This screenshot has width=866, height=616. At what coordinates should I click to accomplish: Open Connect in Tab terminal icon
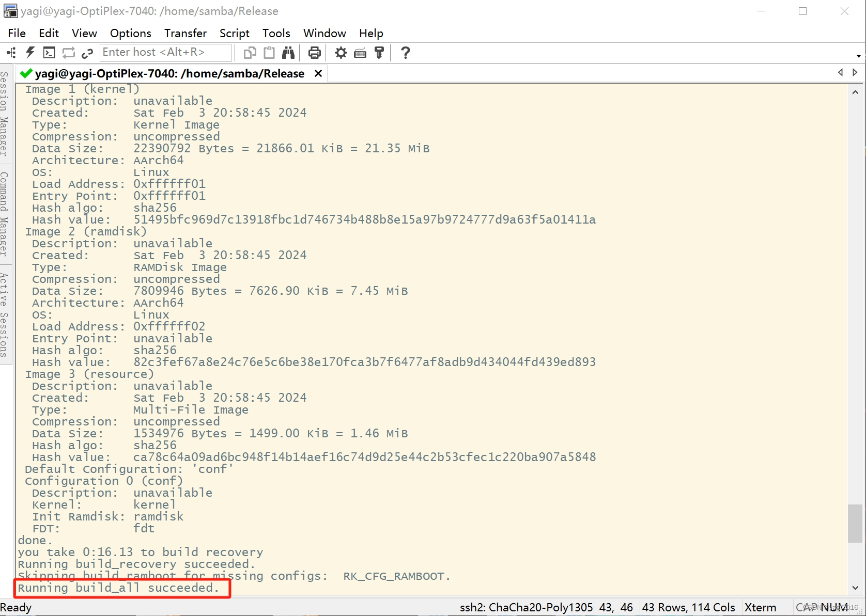click(49, 53)
